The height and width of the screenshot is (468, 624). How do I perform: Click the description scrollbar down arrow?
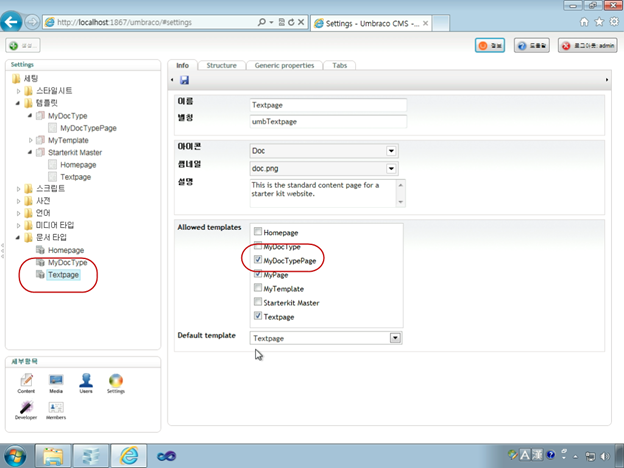point(401,202)
